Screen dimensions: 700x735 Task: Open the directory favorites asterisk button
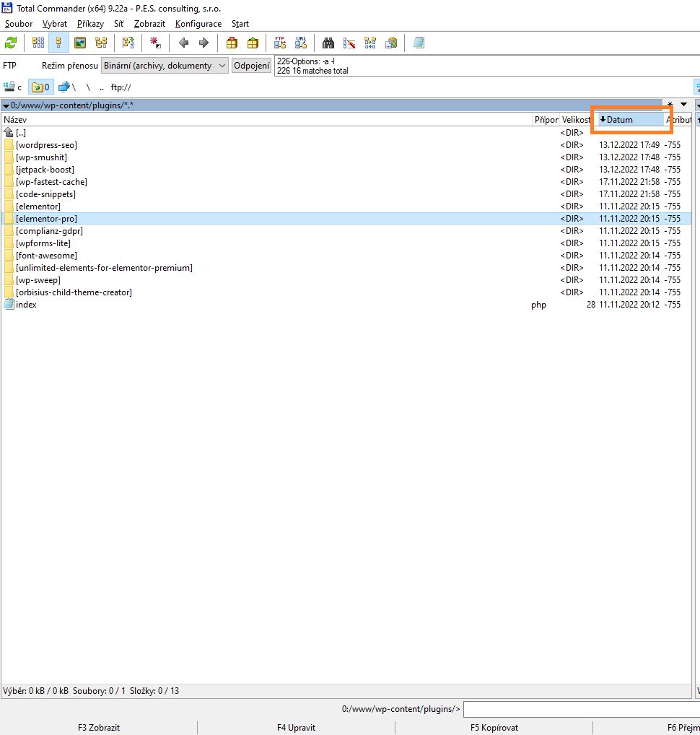[670, 105]
